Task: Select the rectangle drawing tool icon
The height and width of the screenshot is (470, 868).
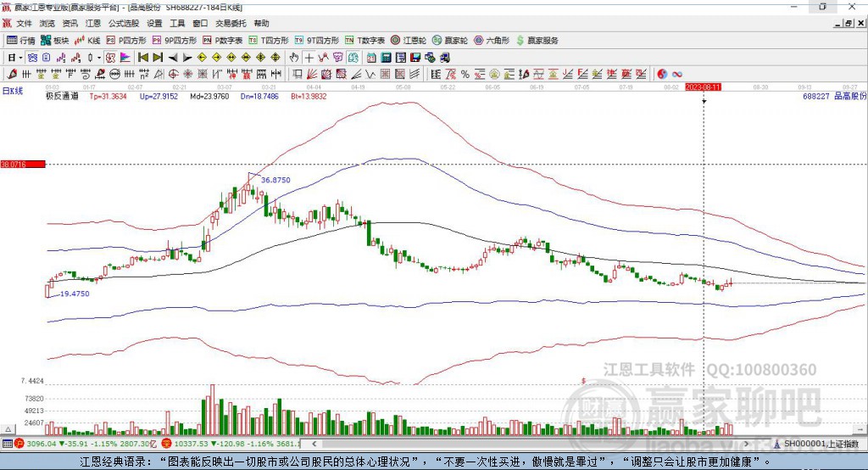Action: [297, 74]
